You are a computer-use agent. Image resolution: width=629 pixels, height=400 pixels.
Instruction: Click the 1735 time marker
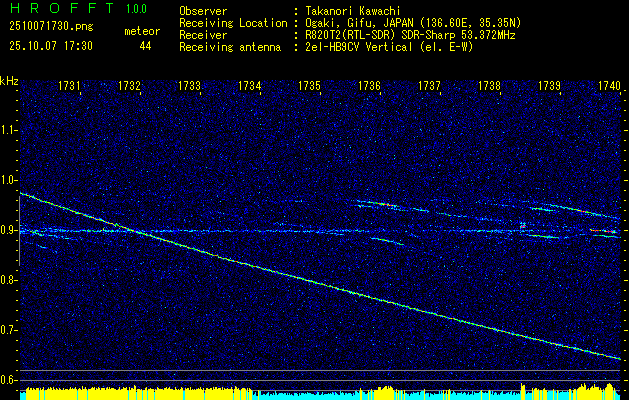[309, 85]
